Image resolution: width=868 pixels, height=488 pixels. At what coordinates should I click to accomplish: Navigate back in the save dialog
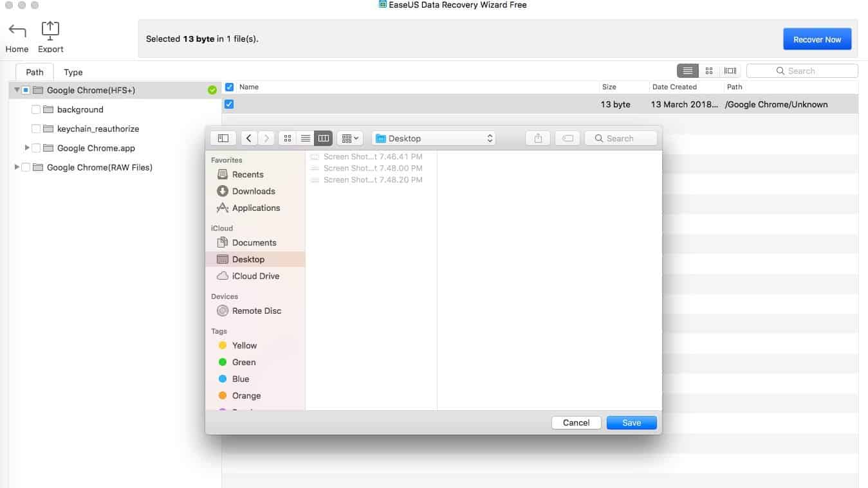click(x=249, y=138)
